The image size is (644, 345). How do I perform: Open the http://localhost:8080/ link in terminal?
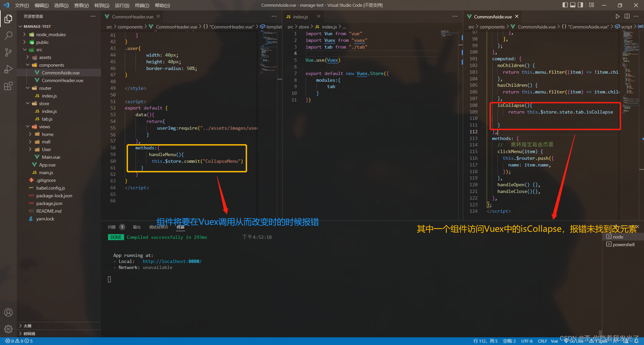tap(172, 261)
